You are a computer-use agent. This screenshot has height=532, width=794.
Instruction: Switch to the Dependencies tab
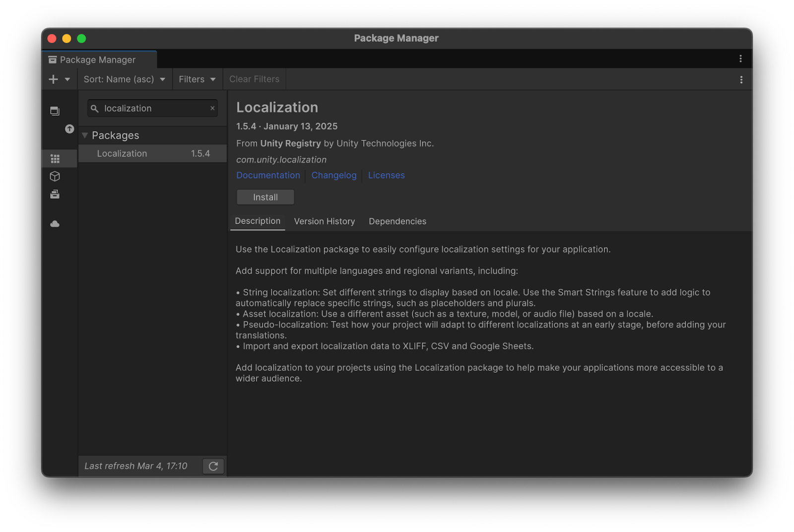(x=397, y=221)
